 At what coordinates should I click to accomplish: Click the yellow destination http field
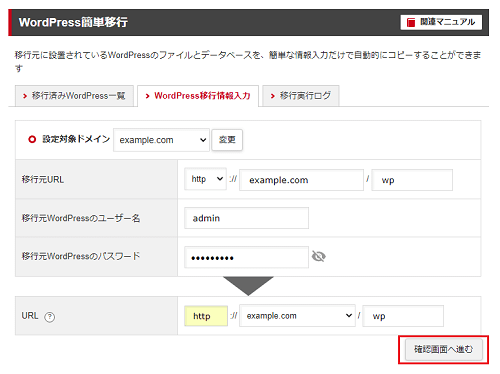[x=206, y=316]
